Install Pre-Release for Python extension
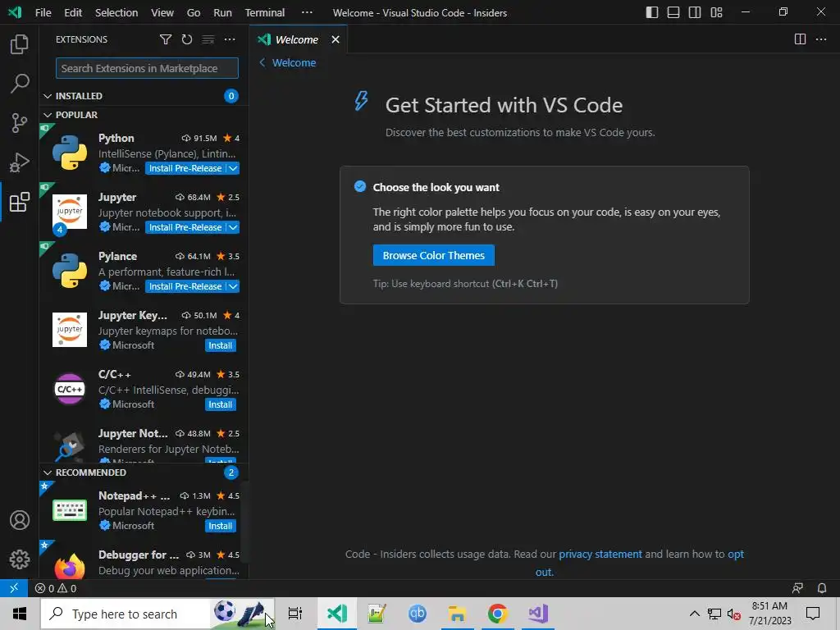Image resolution: width=840 pixels, height=630 pixels. click(x=185, y=168)
